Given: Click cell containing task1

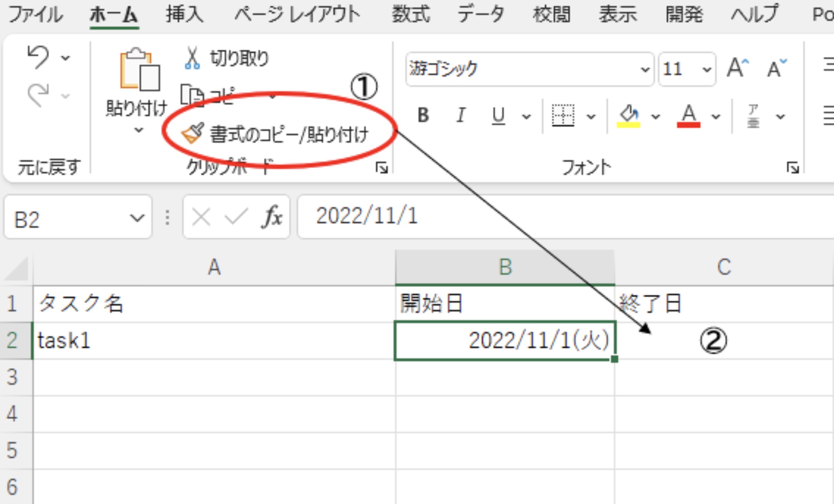Looking at the screenshot, I should coord(214,341).
